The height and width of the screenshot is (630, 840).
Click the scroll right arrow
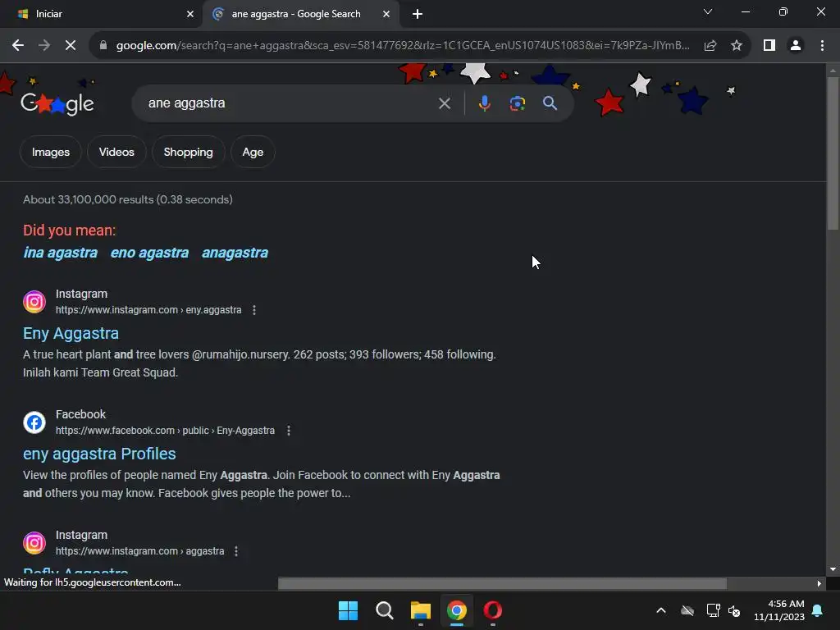coord(819,583)
